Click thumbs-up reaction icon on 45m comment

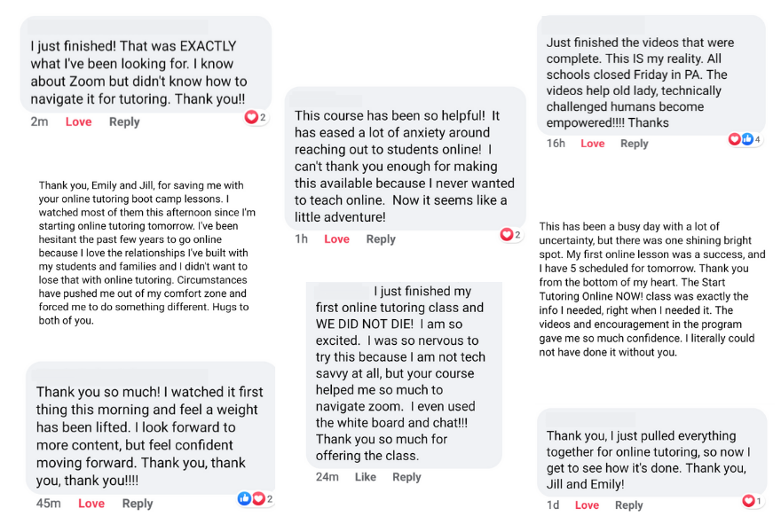point(244,498)
